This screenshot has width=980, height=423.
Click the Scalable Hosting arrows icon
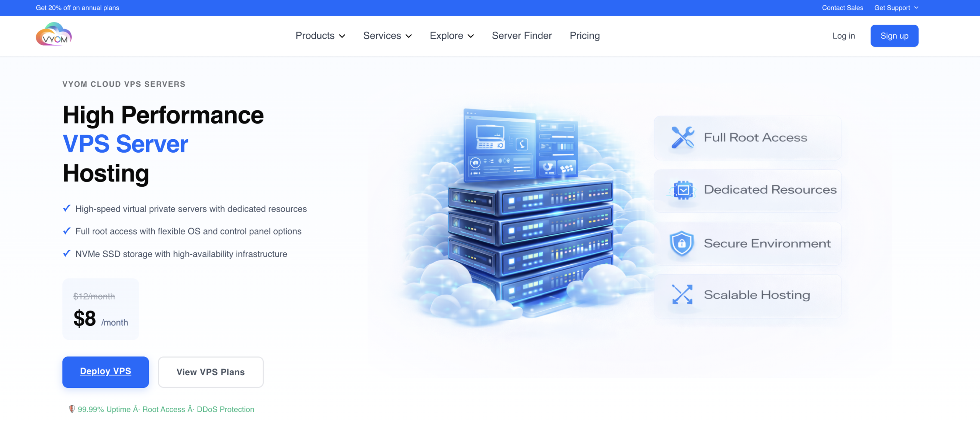[682, 294]
